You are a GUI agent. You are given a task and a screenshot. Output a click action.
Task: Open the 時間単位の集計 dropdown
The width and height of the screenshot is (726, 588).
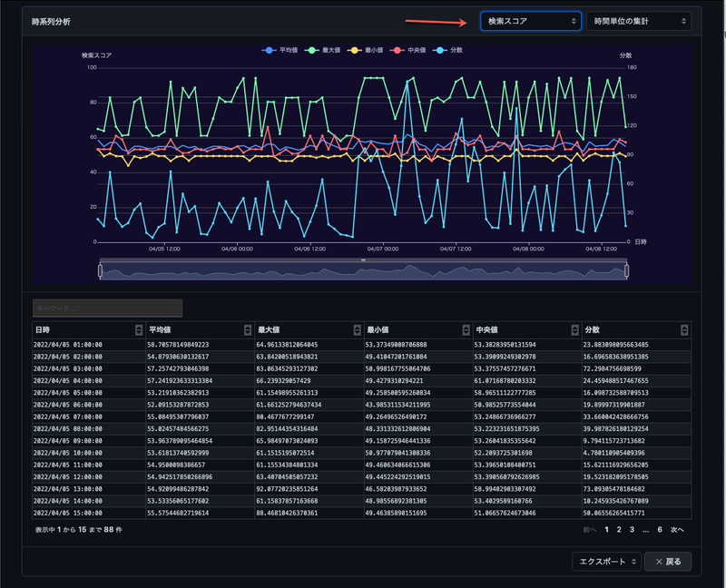point(638,20)
